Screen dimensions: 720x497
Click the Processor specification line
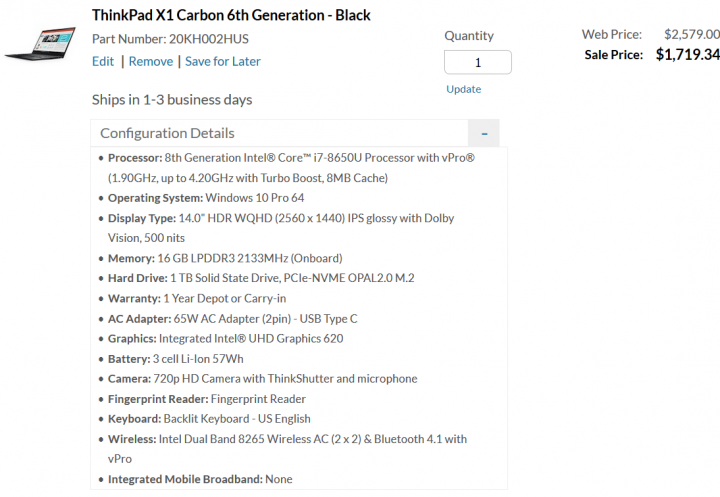[x=291, y=168]
